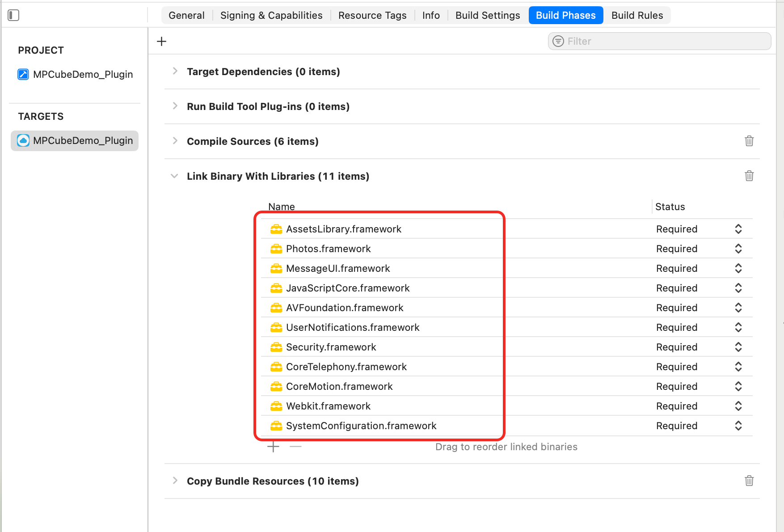784x532 pixels.
Task: Select MPCubeDemo_Plugin under TARGETS
Action: (75, 140)
